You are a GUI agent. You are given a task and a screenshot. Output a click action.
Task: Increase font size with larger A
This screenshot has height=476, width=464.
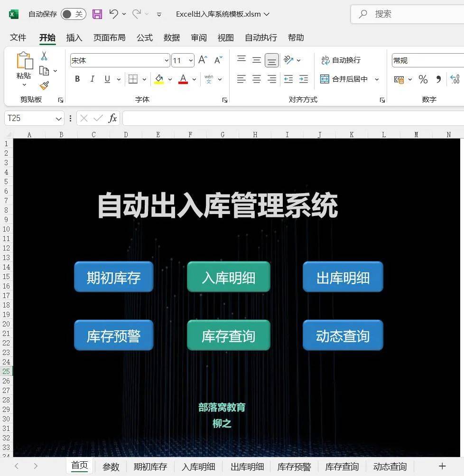[x=203, y=60]
